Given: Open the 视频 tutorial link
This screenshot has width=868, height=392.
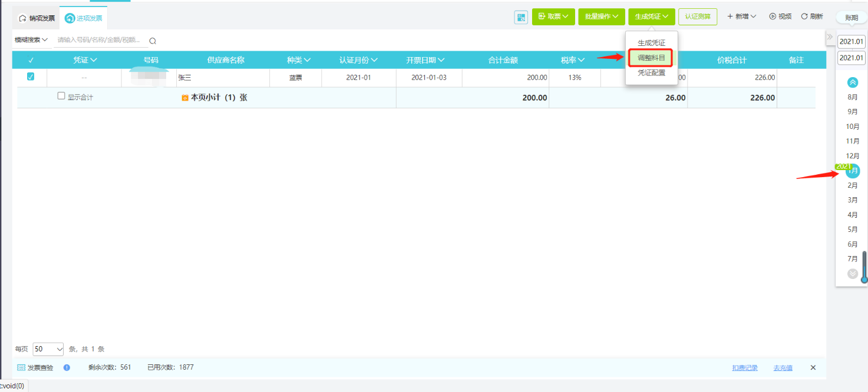Looking at the screenshot, I should click(780, 16).
